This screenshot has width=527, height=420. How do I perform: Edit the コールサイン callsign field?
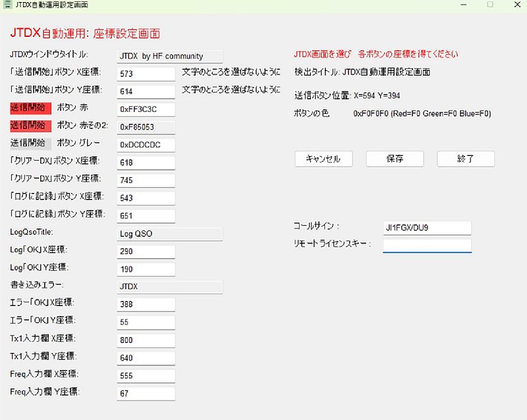pyautogui.click(x=427, y=228)
